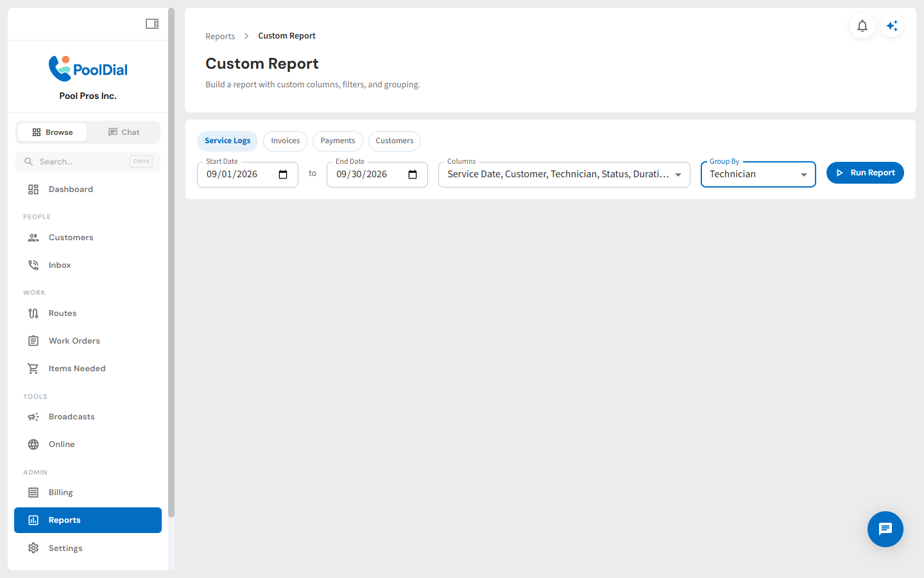This screenshot has height=578, width=924.
Task: Click the Pool Pros Inc. company name
Action: pos(88,96)
